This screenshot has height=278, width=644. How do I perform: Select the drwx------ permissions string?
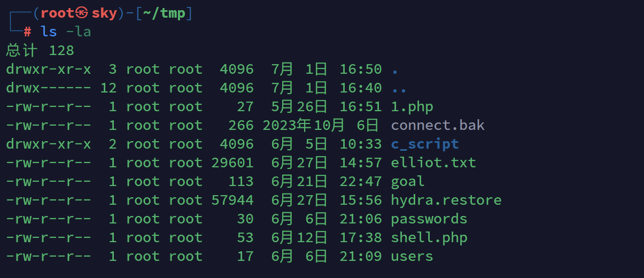coord(49,88)
